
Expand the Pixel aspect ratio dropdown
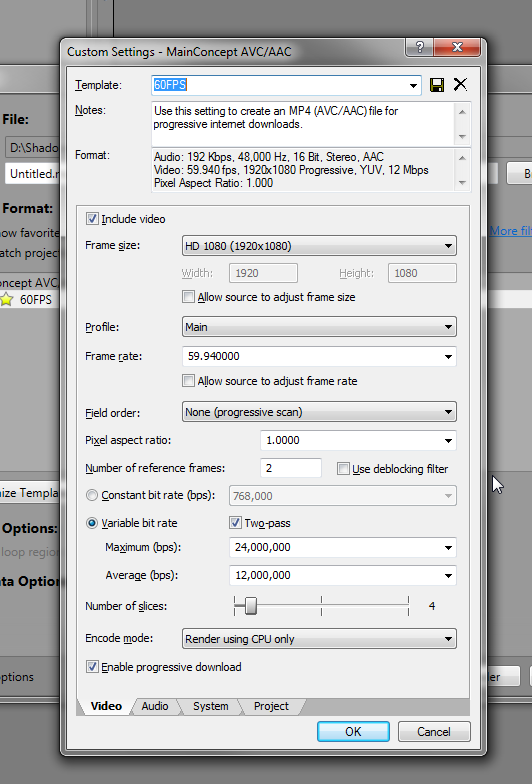(448, 440)
